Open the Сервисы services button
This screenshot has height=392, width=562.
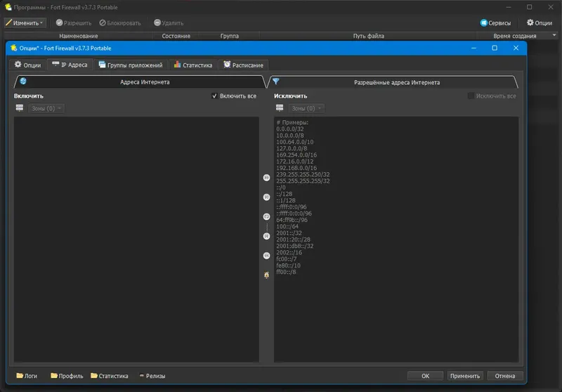click(x=495, y=23)
